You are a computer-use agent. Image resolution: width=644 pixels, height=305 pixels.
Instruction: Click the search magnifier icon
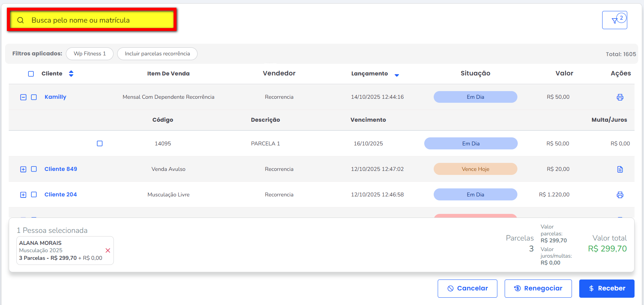click(x=21, y=20)
